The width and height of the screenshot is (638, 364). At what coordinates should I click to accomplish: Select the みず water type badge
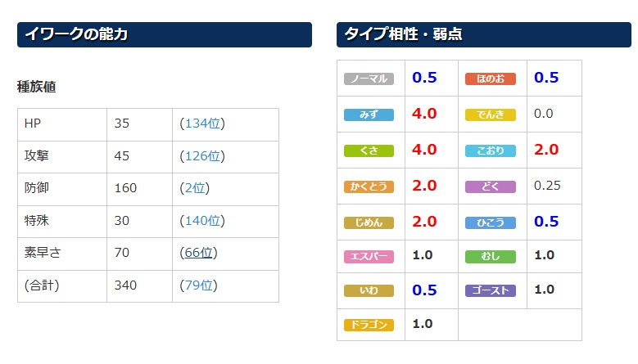point(369,115)
